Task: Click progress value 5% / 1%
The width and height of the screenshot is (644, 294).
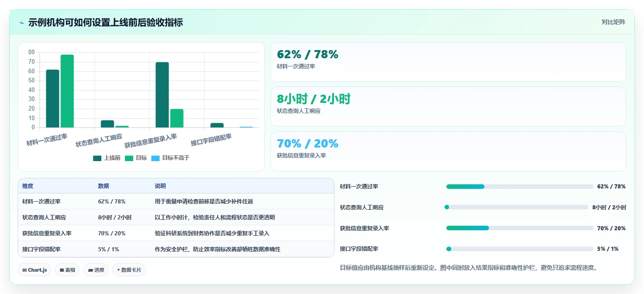Action: click(608, 249)
